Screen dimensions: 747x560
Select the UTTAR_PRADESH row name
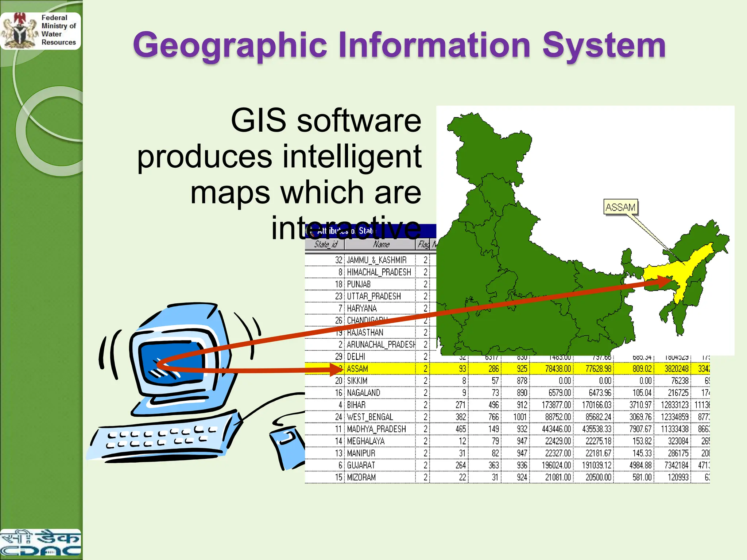pos(373,296)
